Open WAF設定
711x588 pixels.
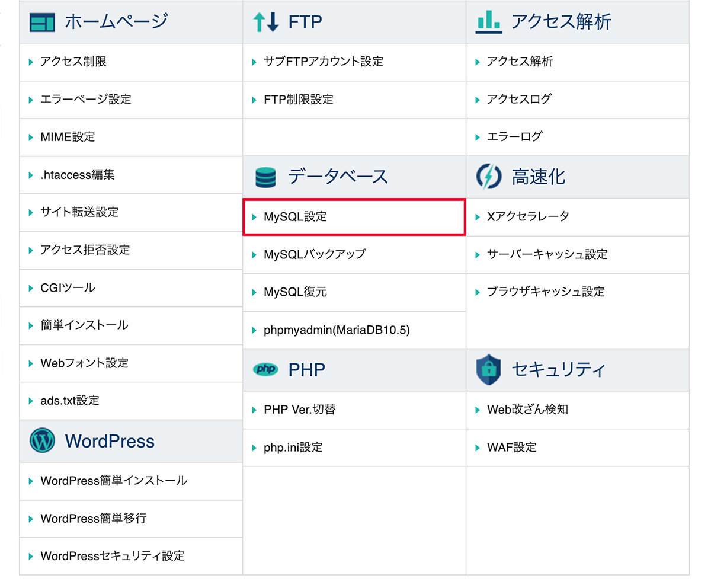[513, 448]
